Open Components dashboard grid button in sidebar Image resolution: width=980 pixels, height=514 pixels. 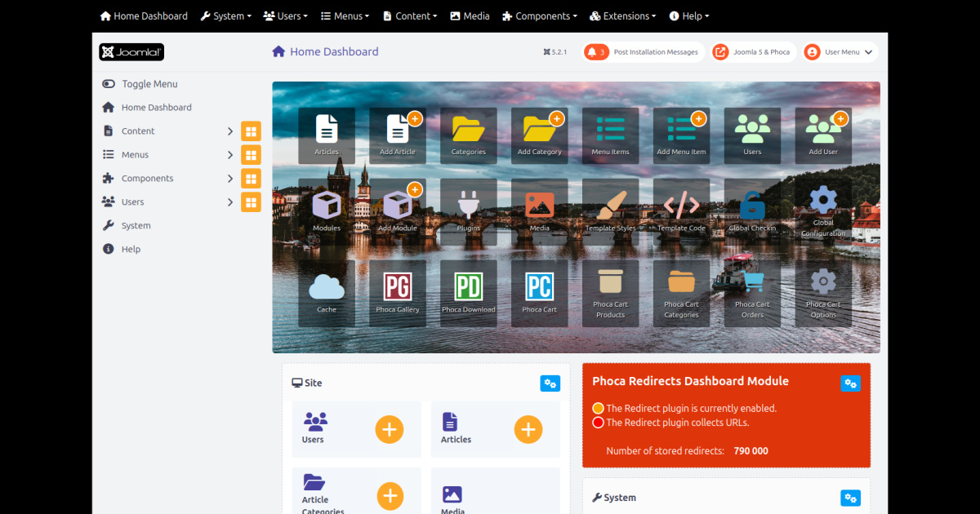coord(251,179)
